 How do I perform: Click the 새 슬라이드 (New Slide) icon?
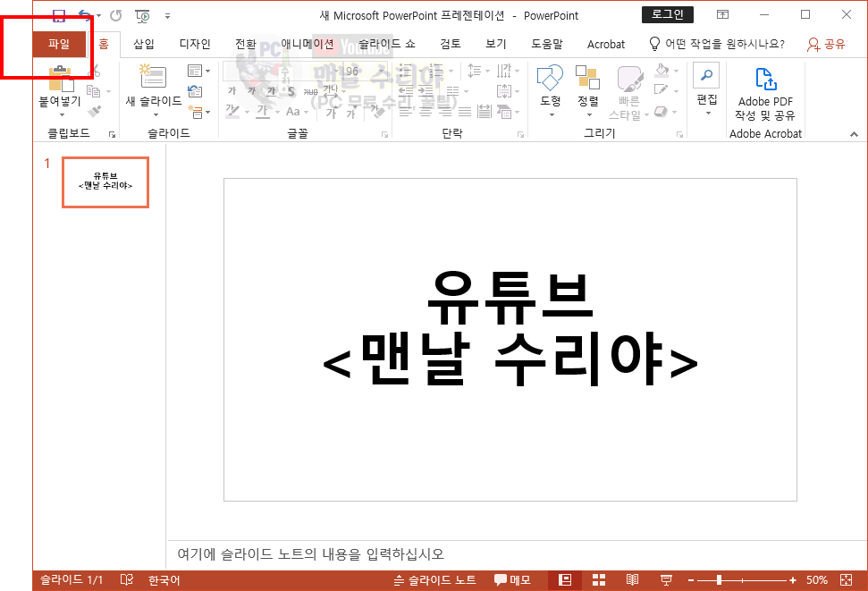pyautogui.click(x=153, y=77)
